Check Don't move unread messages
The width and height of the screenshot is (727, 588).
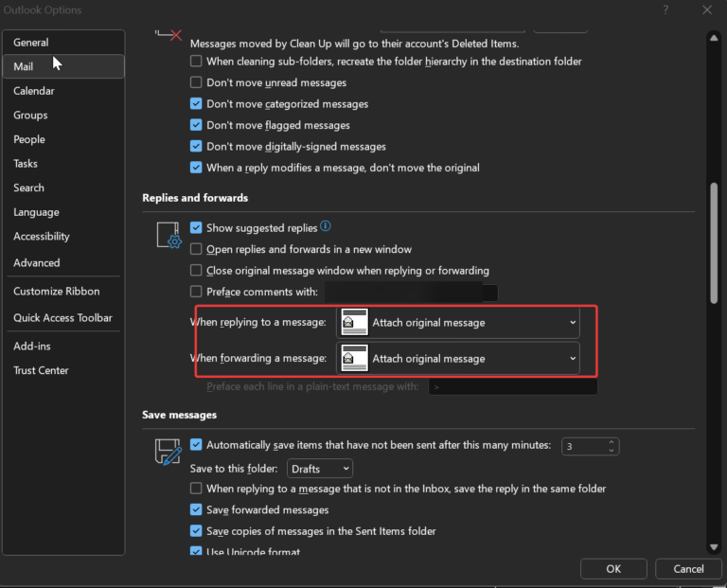(196, 82)
